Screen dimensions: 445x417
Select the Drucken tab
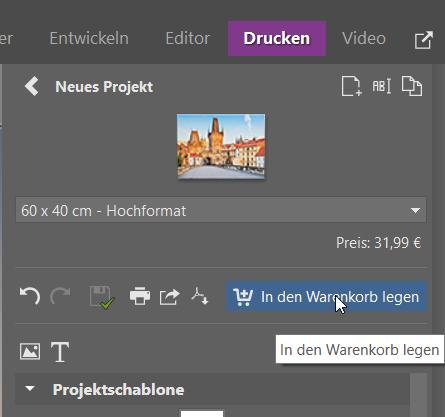click(x=277, y=38)
